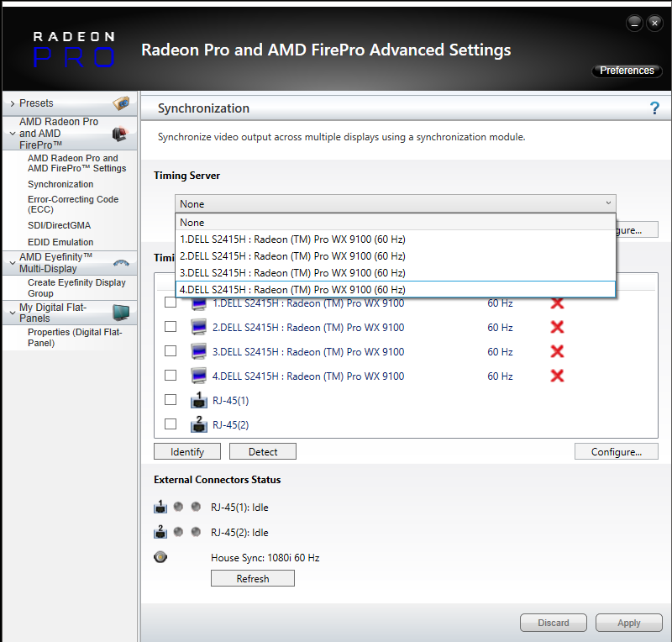Enable checkbox for 3.DELL S2415H client
This screenshot has height=642, width=672.
point(171,350)
